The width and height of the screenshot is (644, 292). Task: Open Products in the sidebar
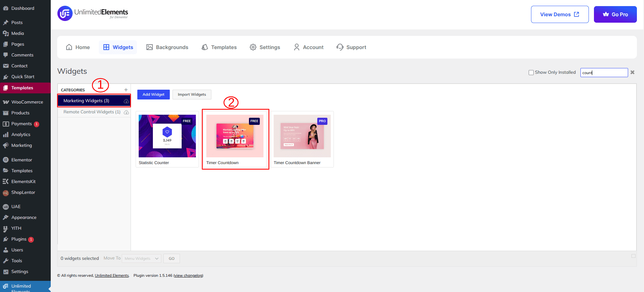(25, 113)
